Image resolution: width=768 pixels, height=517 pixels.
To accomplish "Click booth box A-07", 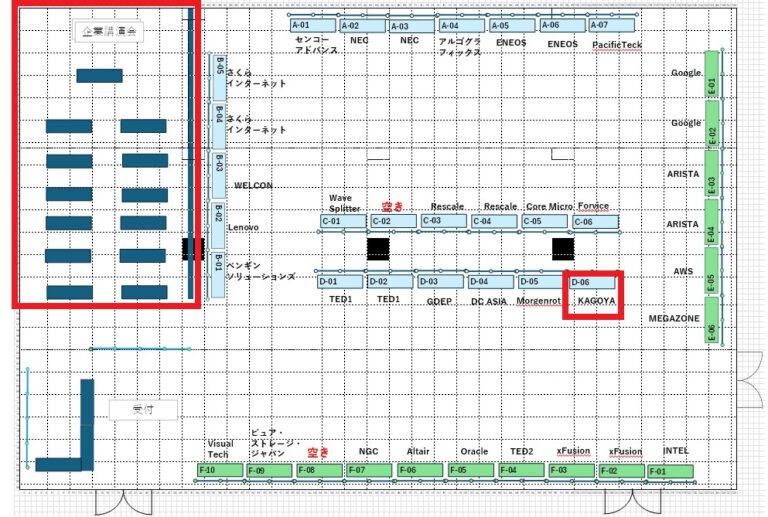I will tap(612, 25).
